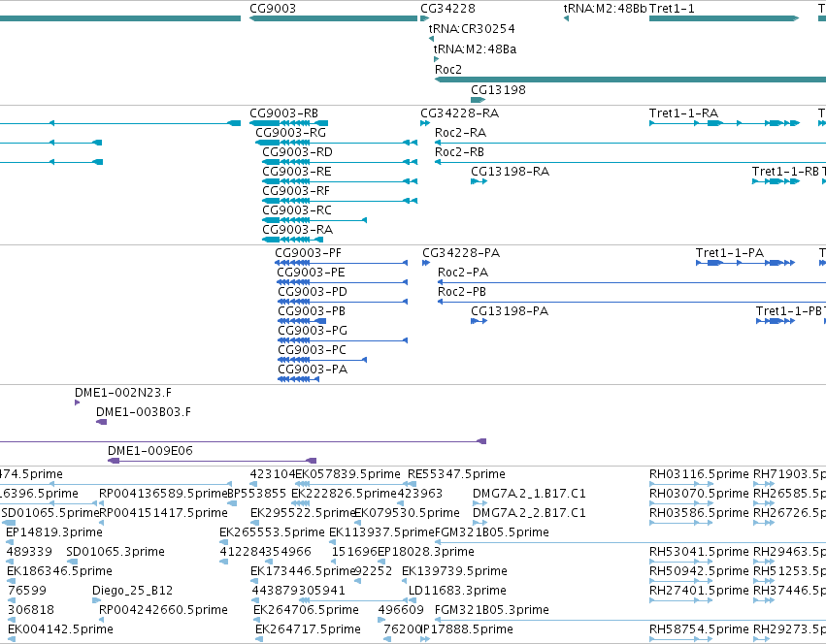
Task: Select EST EK222826.5prime
Action: coord(344,494)
